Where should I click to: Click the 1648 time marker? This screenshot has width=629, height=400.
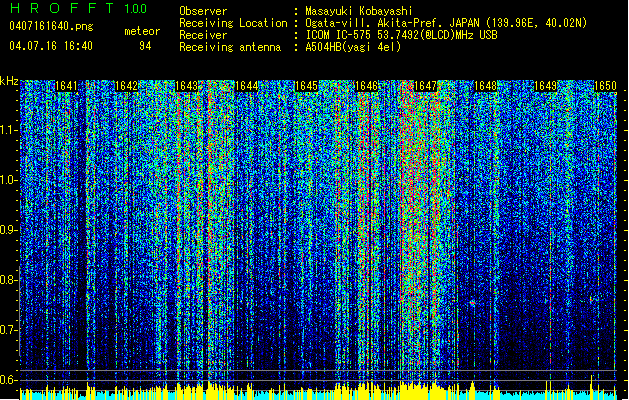[485, 86]
